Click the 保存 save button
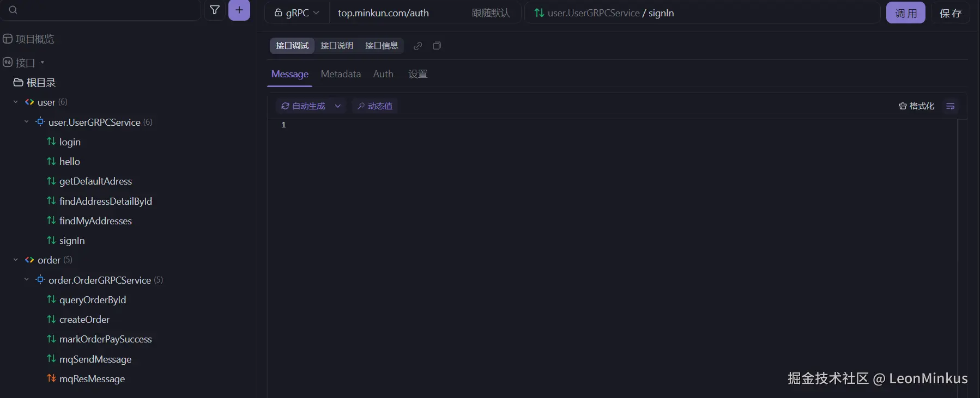Image resolution: width=980 pixels, height=398 pixels. pos(951,13)
